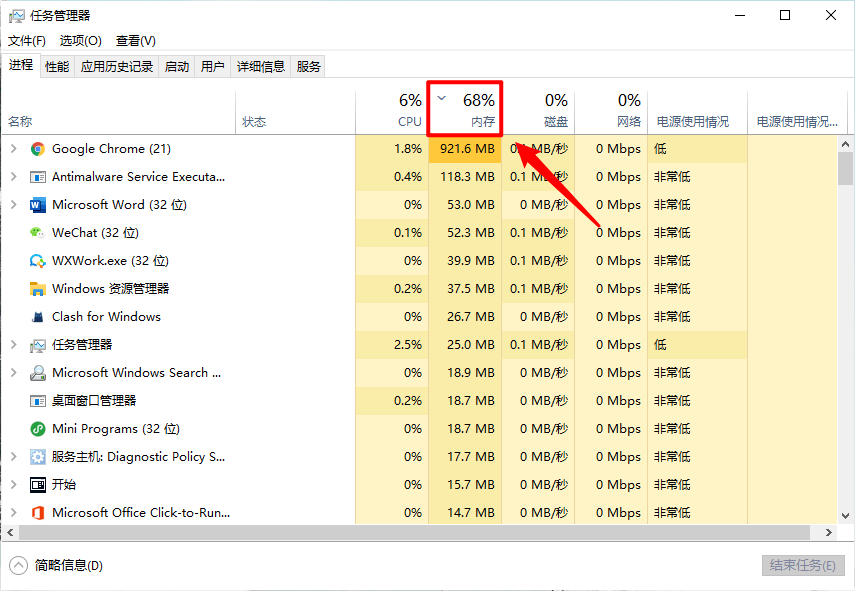Select the Antimalware Service Executable icon
Screen dimensions: 855x591
[38, 176]
